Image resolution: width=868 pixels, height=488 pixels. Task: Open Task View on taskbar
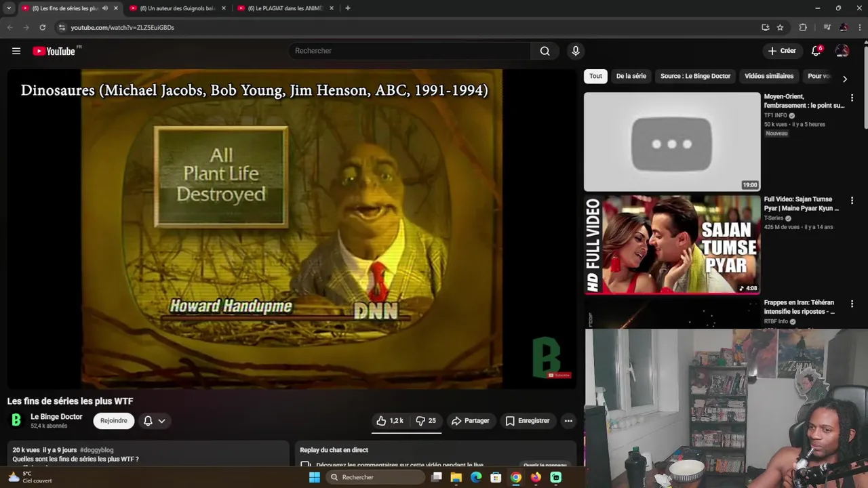[436, 477]
